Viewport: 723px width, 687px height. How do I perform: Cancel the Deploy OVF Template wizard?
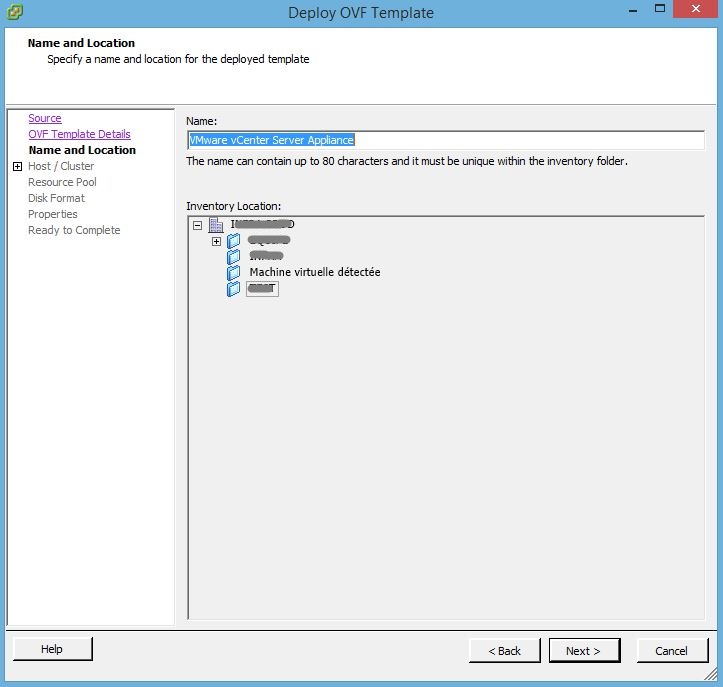pos(672,651)
